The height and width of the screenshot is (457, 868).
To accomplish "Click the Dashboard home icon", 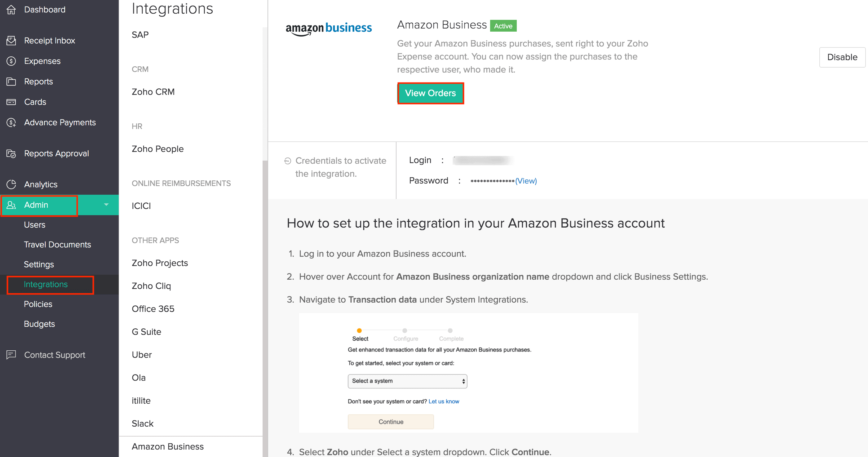I will [x=11, y=9].
